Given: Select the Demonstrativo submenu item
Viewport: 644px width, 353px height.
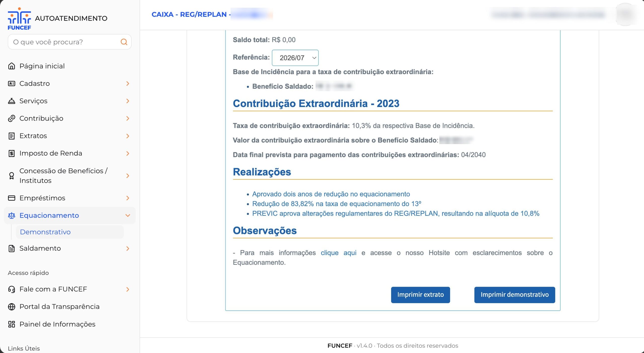Looking at the screenshot, I should 70,232.
